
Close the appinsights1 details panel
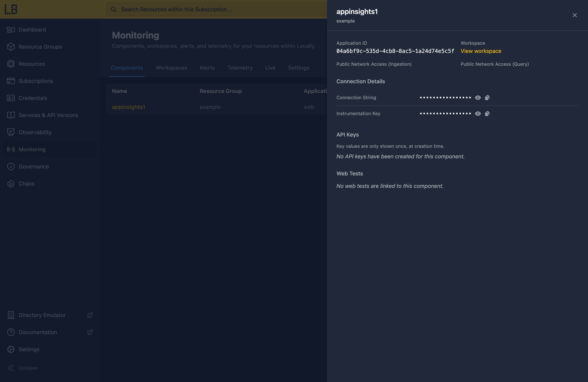(575, 15)
